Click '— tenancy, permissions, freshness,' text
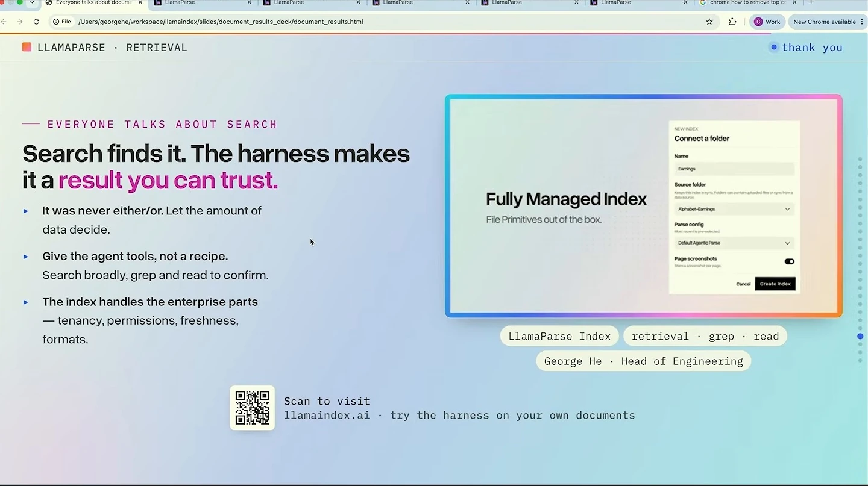 tap(140, 320)
